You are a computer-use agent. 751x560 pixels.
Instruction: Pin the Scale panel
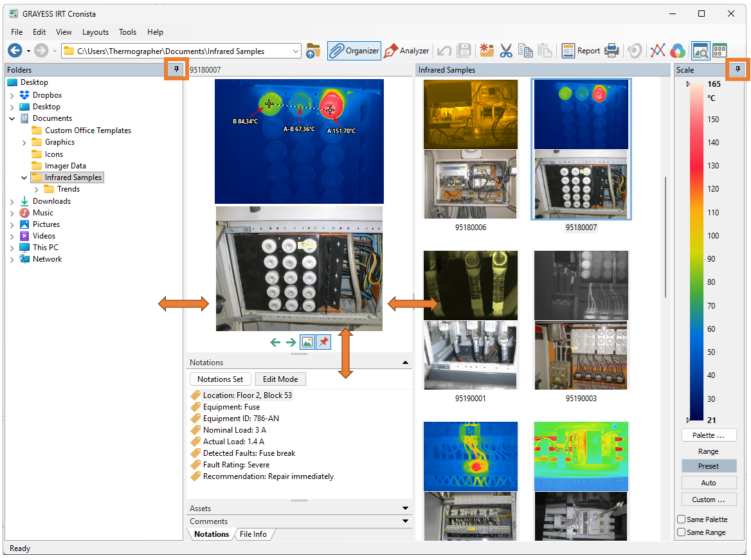point(738,69)
